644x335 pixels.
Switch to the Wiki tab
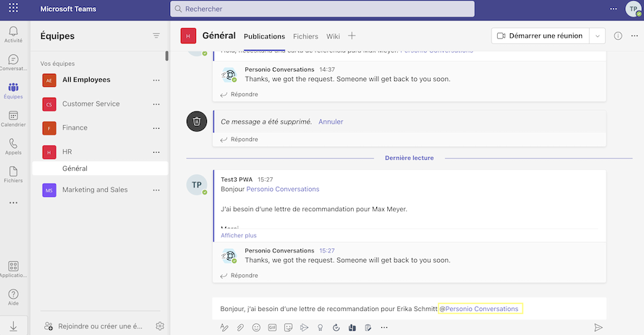click(x=333, y=36)
